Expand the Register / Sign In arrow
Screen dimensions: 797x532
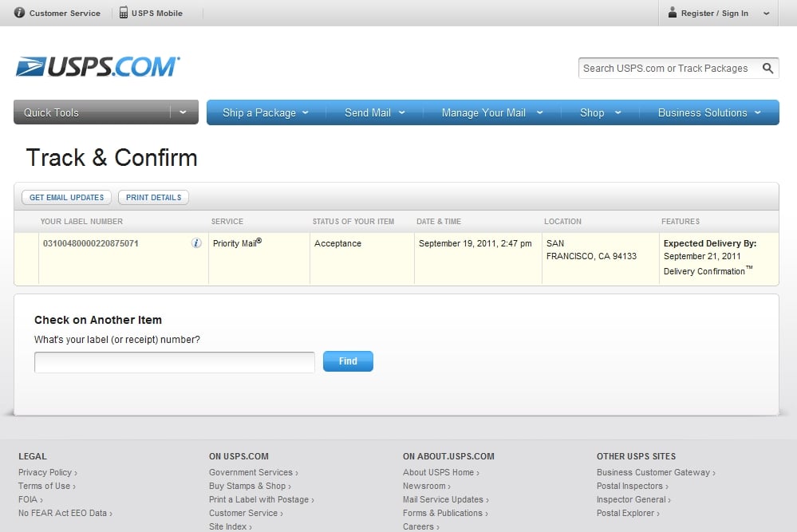point(766,14)
